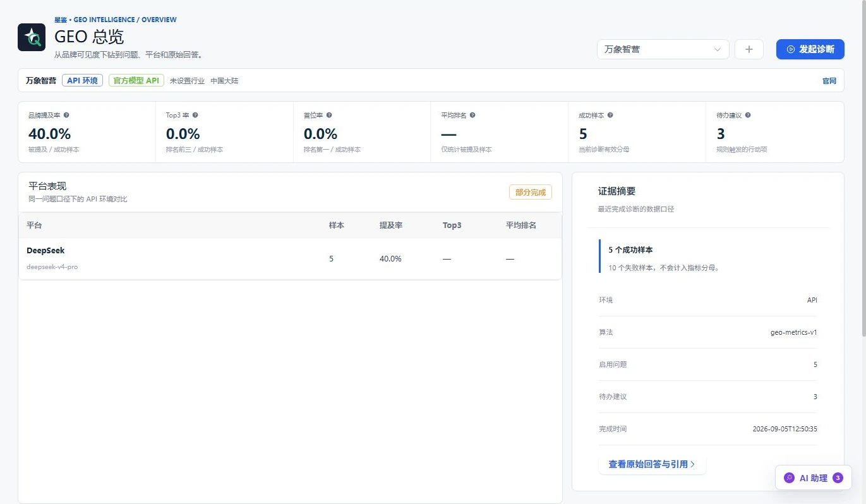Image resolution: width=866 pixels, height=504 pixels.
Task: Click help icon beside 待办建议 metric
Action: (x=748, y=116)
